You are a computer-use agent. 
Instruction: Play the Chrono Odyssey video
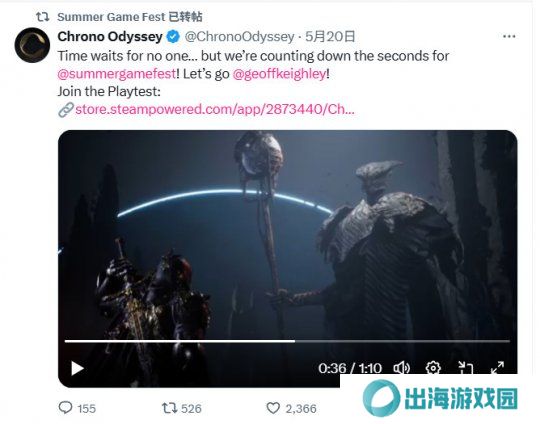tap(77, 368)
